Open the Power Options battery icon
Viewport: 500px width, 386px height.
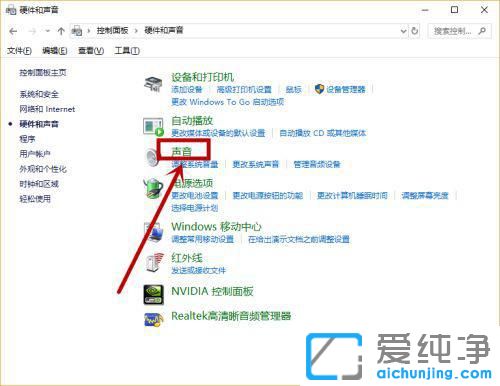pyautogui.click(x=153, y=188)
